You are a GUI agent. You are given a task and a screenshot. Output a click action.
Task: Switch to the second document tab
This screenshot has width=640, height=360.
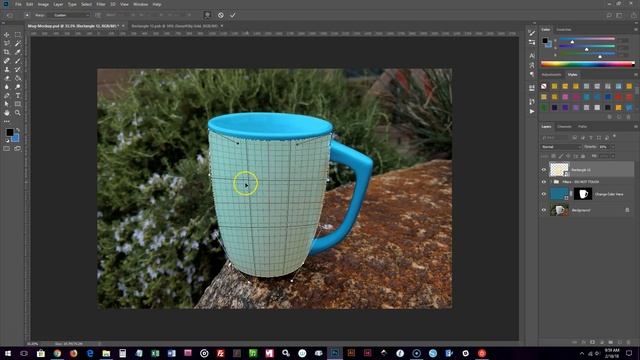click(174, 26)
